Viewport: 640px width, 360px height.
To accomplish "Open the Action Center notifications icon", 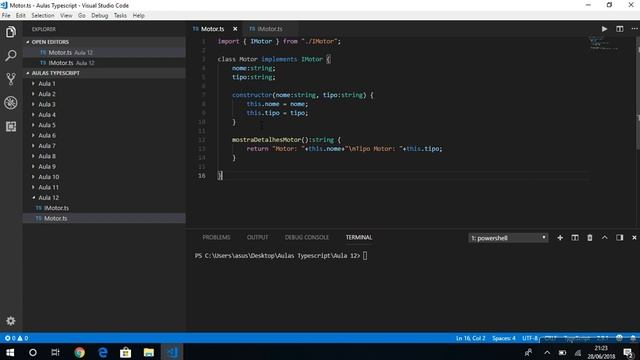I will pyautogui.click(x=629, y=352).
